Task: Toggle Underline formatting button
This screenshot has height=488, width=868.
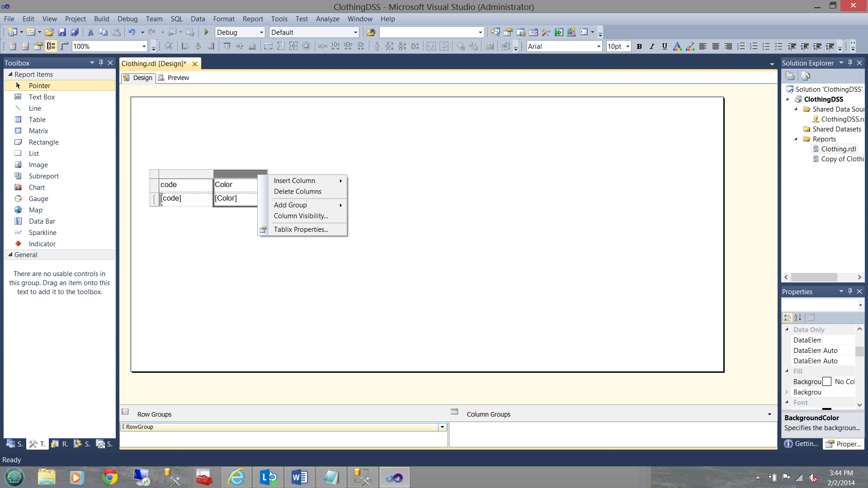Action: click(x=665, y=46)
